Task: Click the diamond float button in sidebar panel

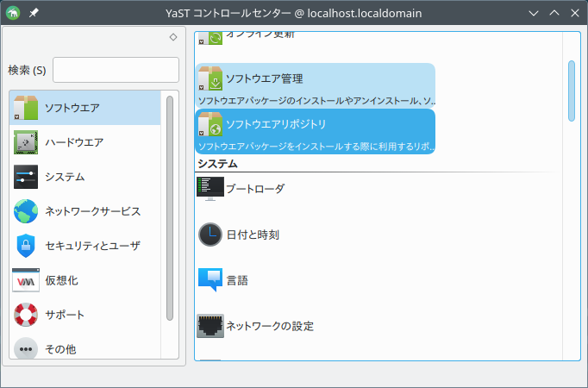Action: click(x=173, y=37)
